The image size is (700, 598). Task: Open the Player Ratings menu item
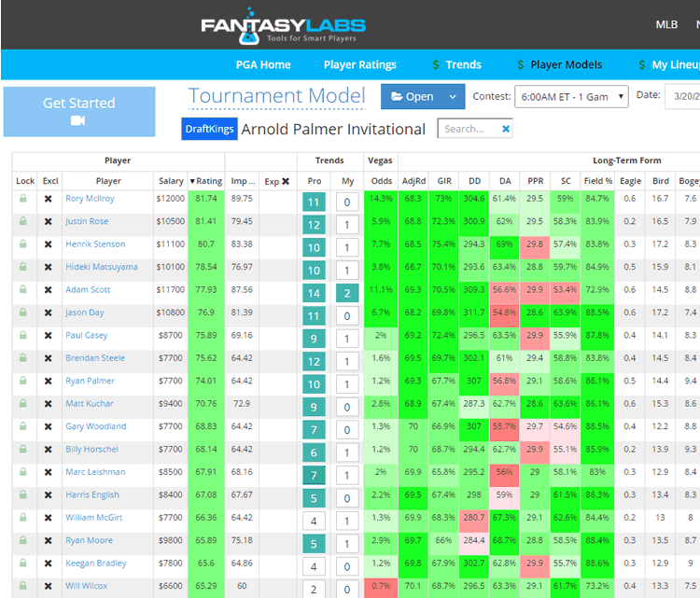pyautogui.click(x=360, y=64)
